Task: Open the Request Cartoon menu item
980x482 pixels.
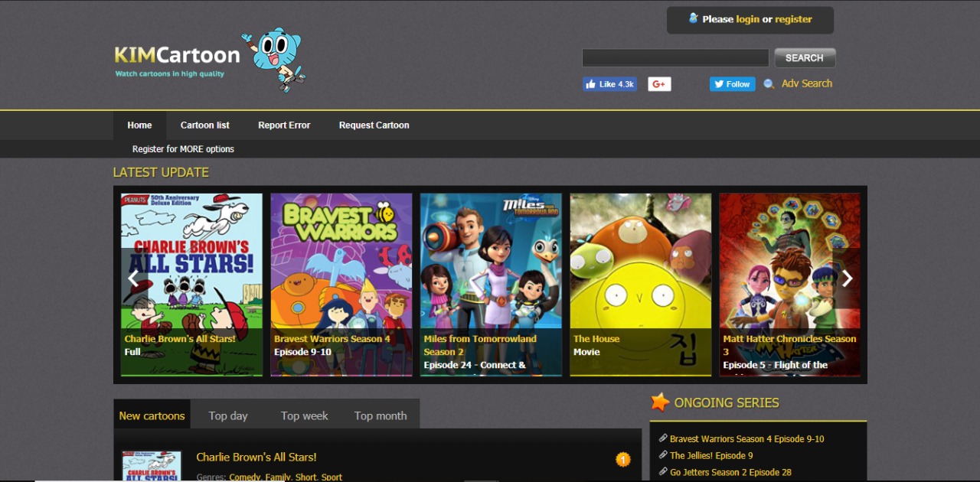Action: [374, 125]
